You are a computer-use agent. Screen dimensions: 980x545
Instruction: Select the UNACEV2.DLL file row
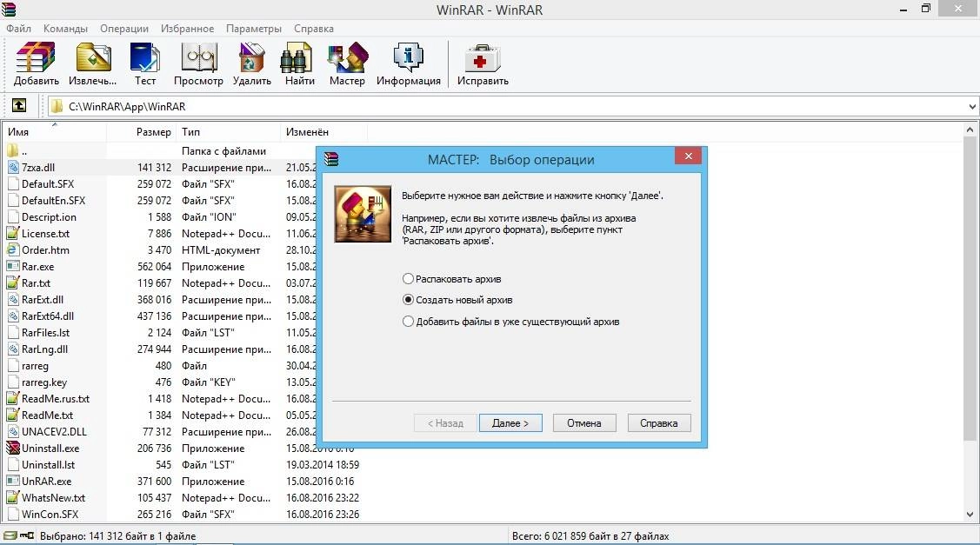161,432
